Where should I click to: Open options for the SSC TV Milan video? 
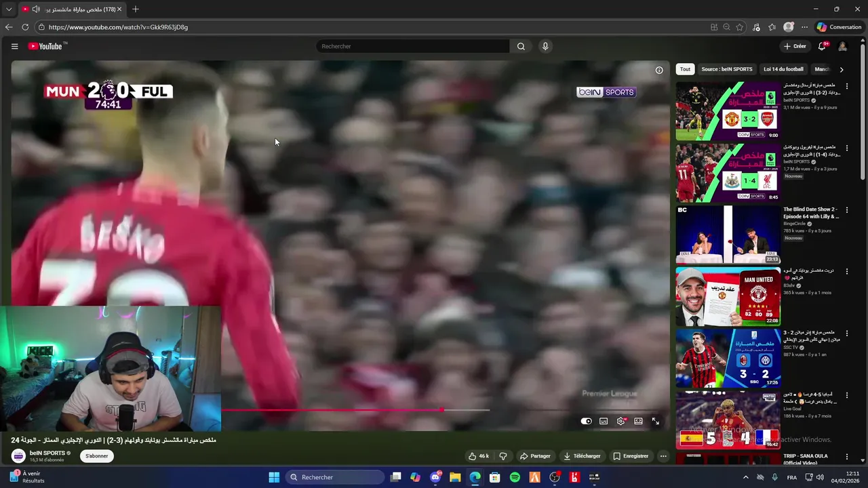pos(846,333)
